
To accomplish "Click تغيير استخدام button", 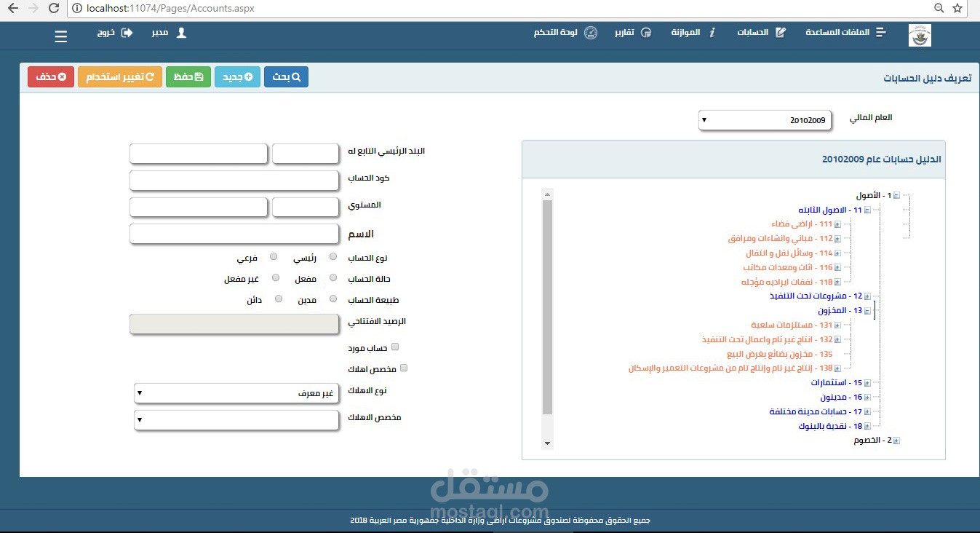I will 120,76.
